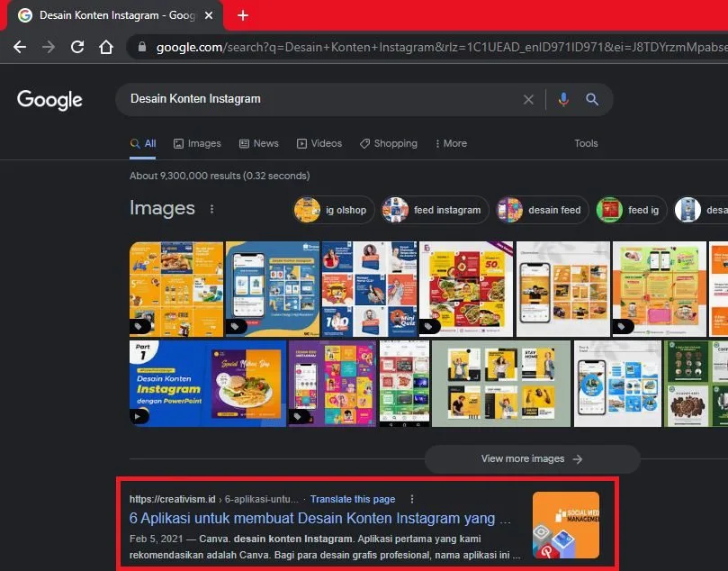Navigate back with the browser back arrow
The height and width of the screenshot is (571, 728).
pyautogui.click(x=20, y=46)
